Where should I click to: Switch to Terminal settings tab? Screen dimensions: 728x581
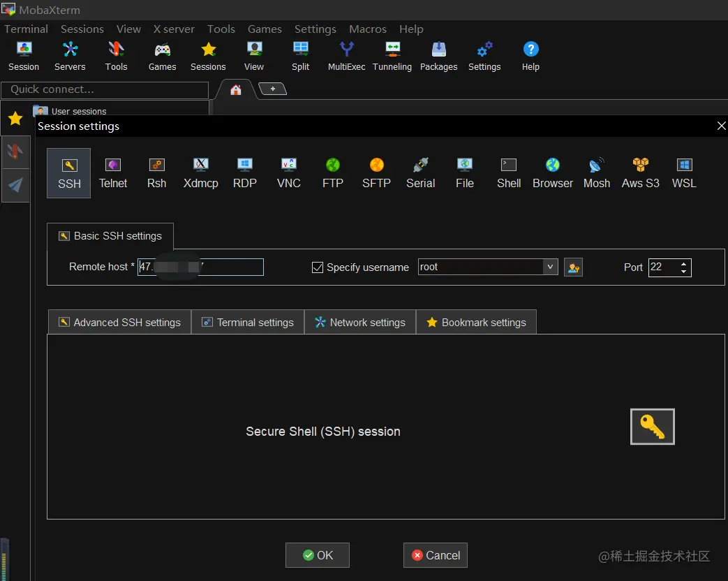click(248, 323)
